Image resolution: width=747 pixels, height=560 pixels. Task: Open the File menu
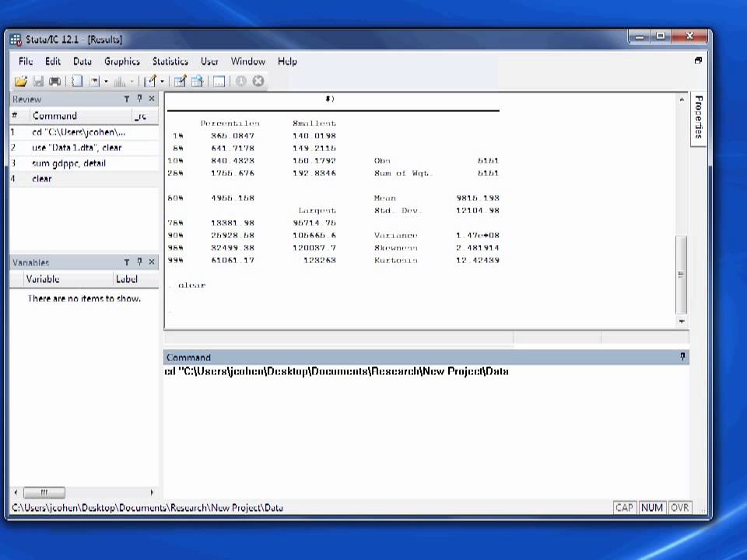[26, 61]
